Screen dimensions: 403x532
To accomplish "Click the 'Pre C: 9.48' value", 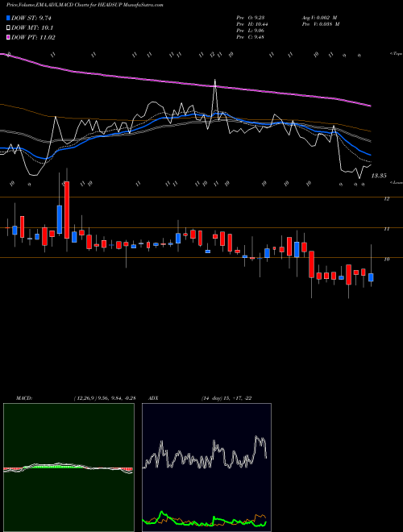I will [x=251, y=37].
